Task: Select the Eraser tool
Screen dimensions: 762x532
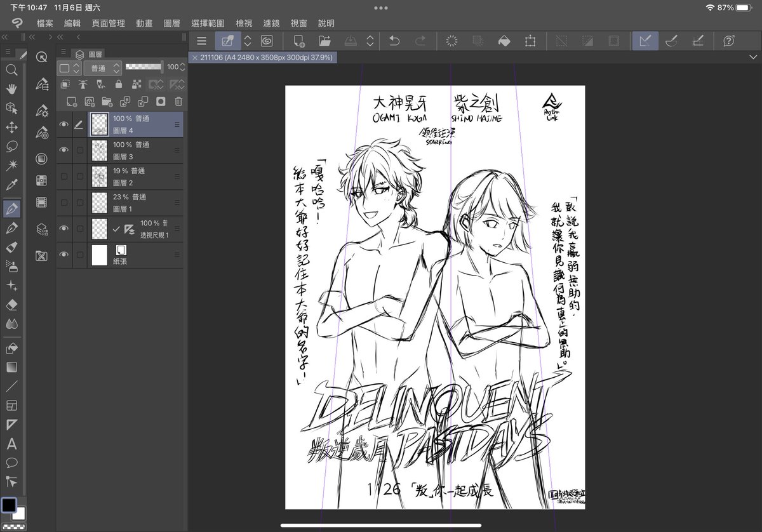Action: (x=11, y=305)
